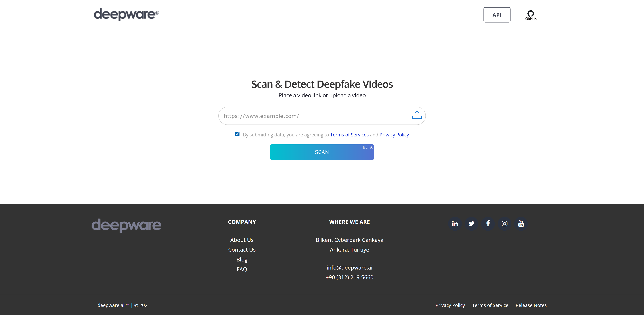Open Privacy Policy link near checkbox
Image resolution: width=644 pixels, height=315 pixels.
(x=394, y=135)
